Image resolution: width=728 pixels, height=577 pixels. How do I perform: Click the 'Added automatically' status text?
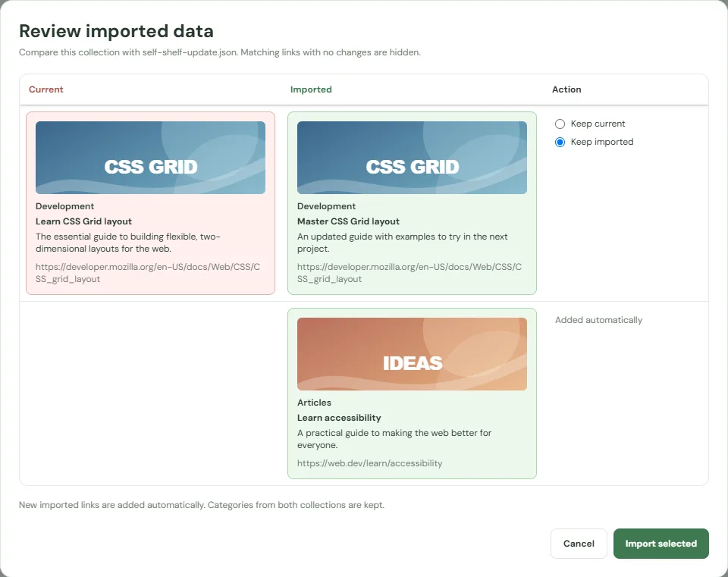pyautogui.click(x=598, y=320)
